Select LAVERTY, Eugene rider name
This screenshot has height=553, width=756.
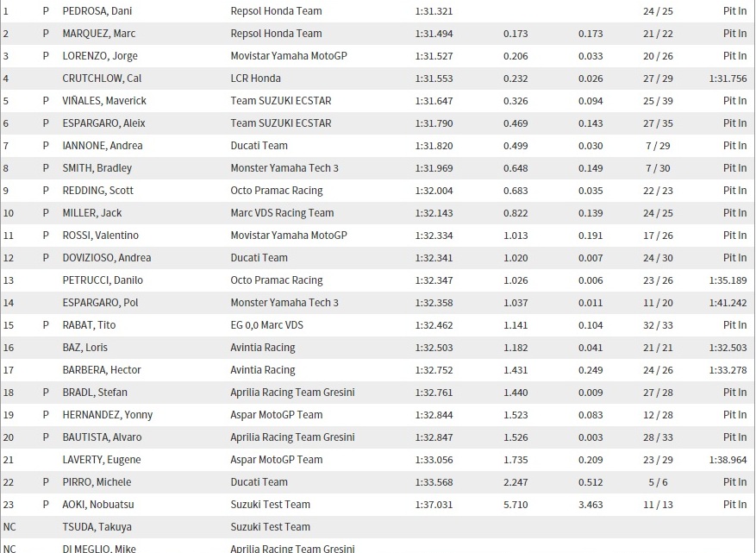pos(101,460)
